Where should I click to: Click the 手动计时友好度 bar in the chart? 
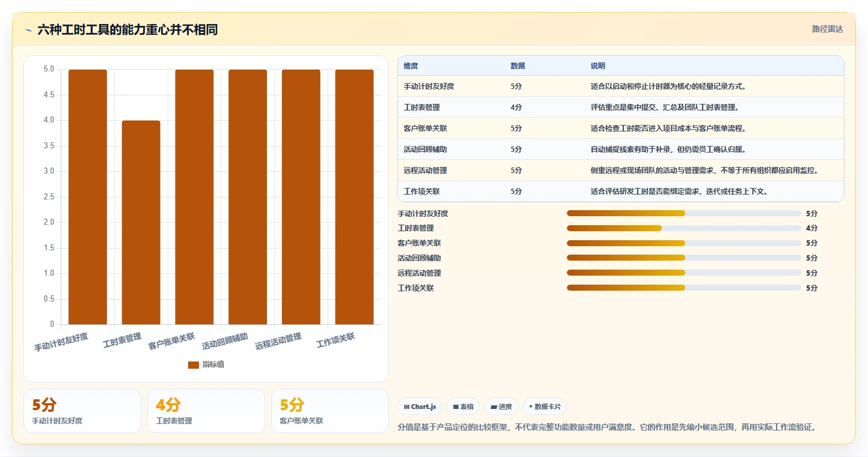coord(88,197)
